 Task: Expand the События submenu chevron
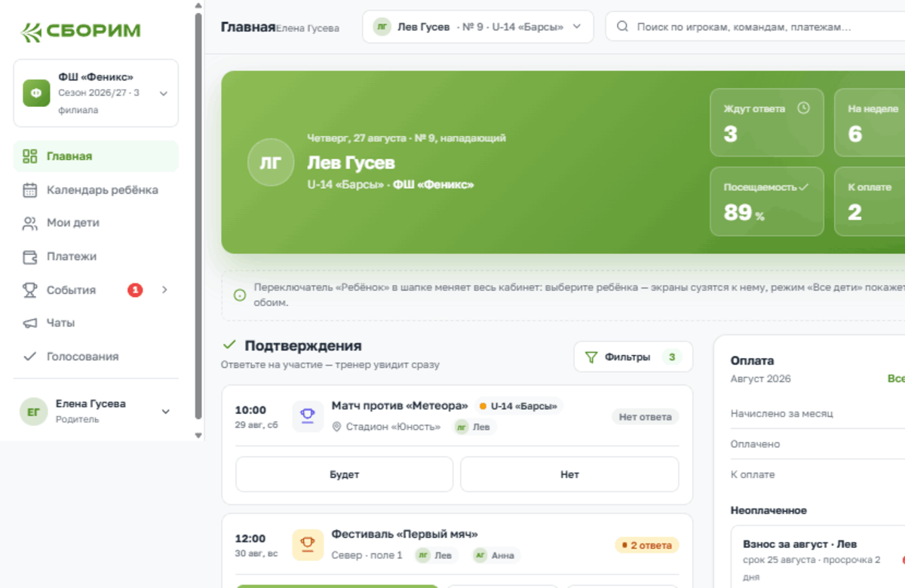click(164, 289)
